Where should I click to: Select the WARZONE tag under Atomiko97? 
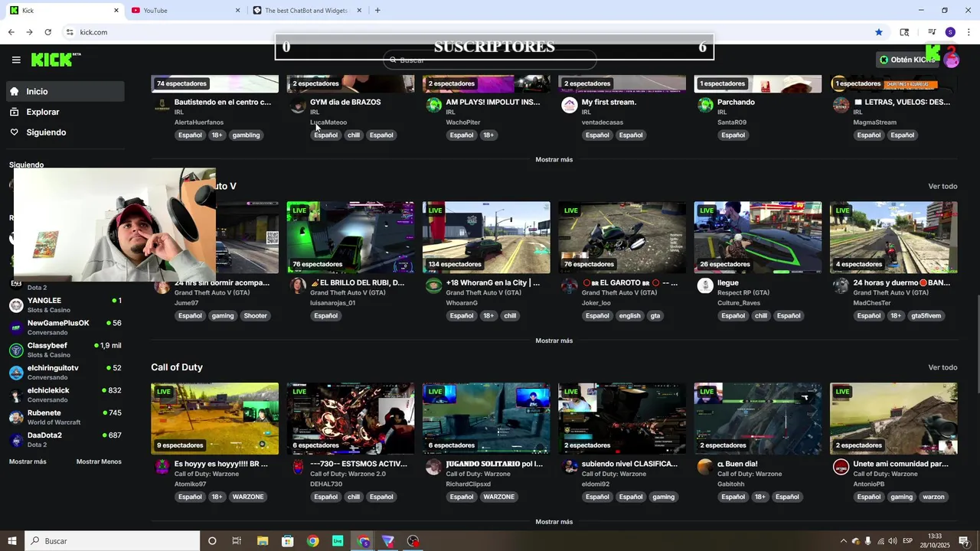[248, 497]
